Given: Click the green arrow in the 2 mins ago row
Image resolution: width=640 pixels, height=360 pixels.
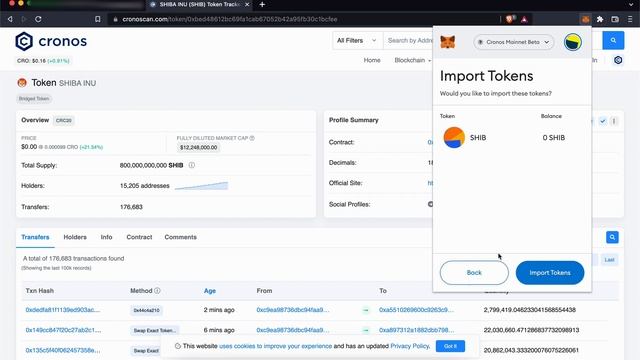Looking at the screenshot, I should pyautogui.click(x=366, y=310).
